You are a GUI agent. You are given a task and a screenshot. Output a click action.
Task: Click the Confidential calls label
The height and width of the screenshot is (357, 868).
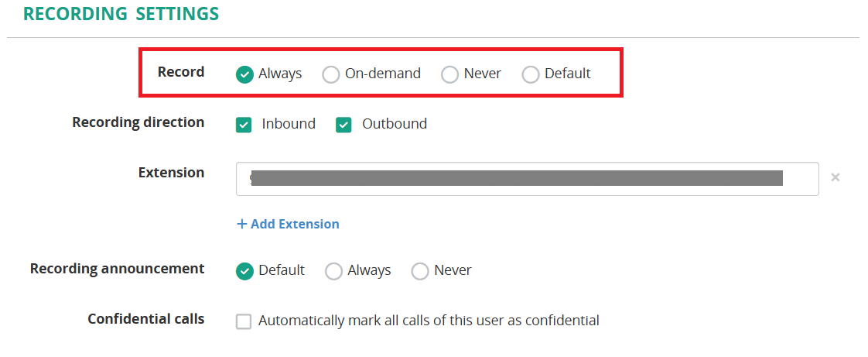pos(146,319)
